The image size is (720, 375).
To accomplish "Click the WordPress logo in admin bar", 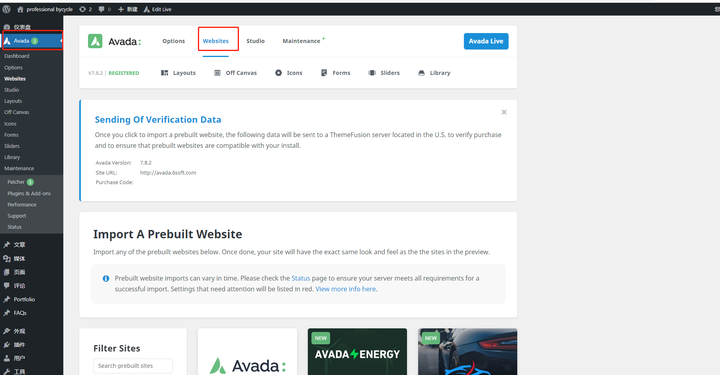I will (6, 9).
